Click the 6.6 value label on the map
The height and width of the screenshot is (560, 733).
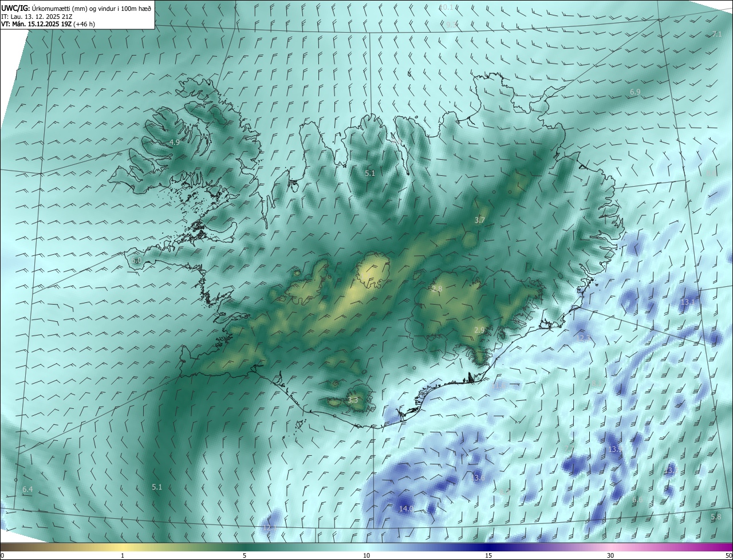tap(637, 500)
